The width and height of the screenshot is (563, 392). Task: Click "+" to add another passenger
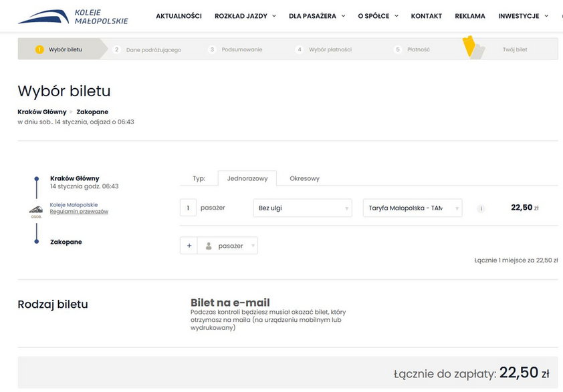tap(188, 245)
